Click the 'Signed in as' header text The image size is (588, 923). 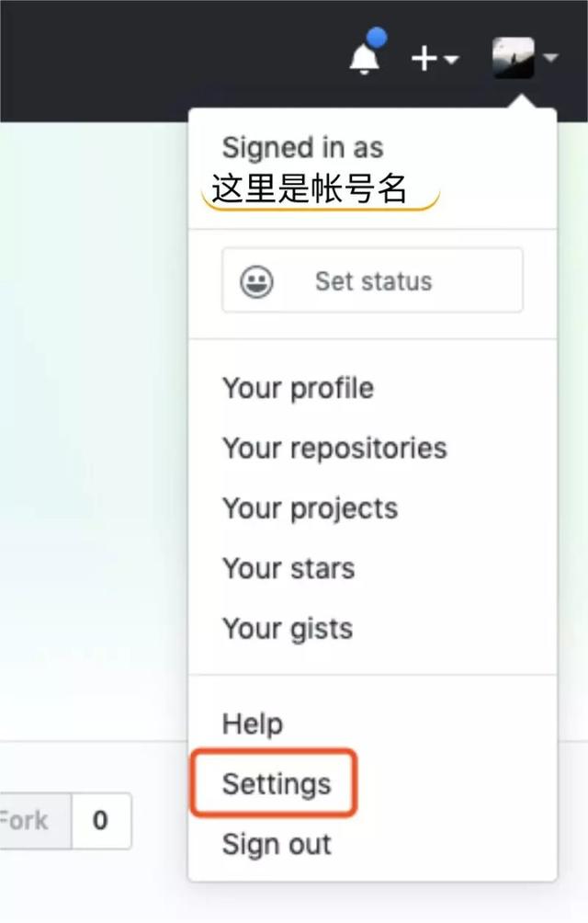click(x=303, y=148)
